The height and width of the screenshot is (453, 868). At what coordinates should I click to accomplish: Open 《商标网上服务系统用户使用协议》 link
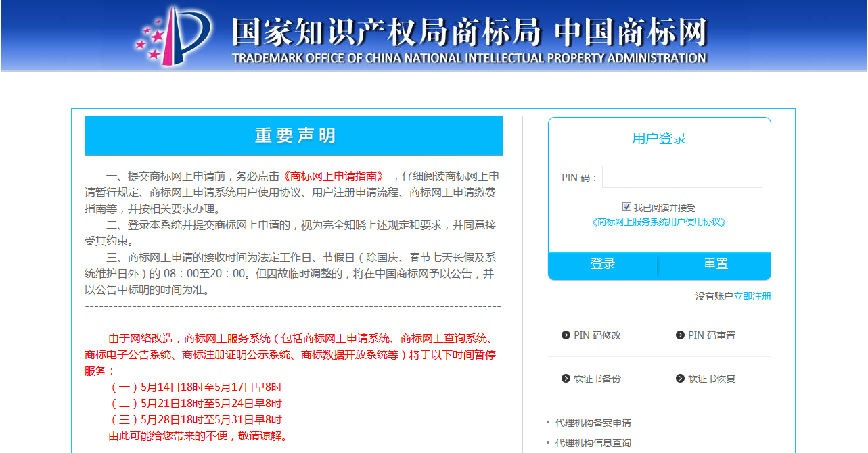coord(659,222)
